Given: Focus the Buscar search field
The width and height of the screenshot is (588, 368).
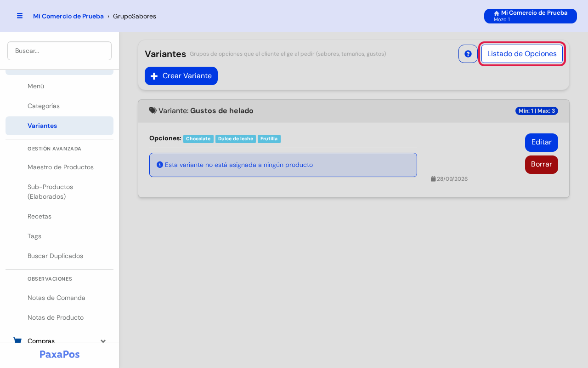Looking at the screenshot, I should coord(59,51).
